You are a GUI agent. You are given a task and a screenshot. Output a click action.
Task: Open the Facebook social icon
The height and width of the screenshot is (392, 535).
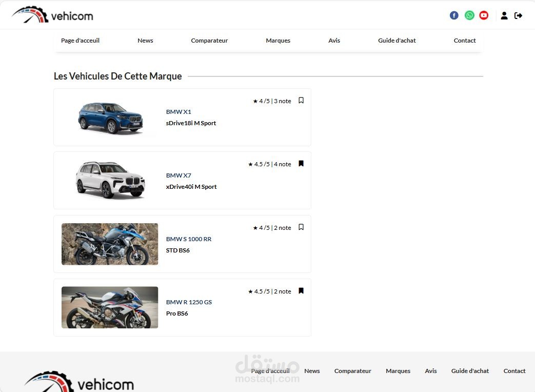click(454, 15)
